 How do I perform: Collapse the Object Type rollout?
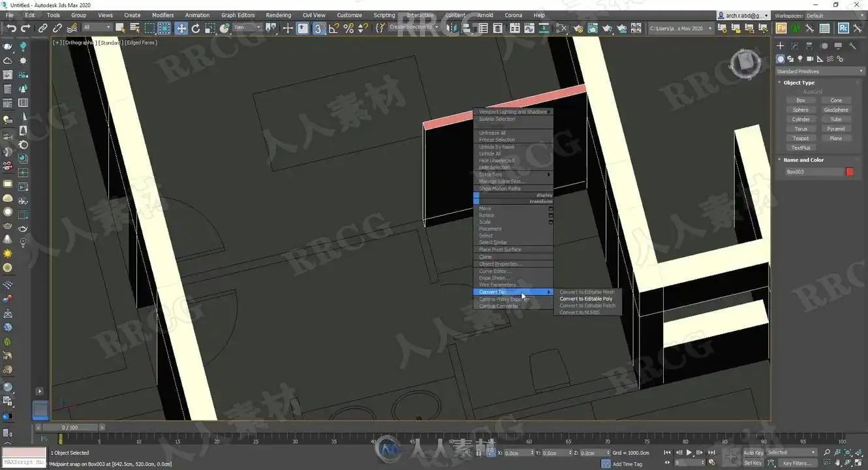[x=799, y=83]
